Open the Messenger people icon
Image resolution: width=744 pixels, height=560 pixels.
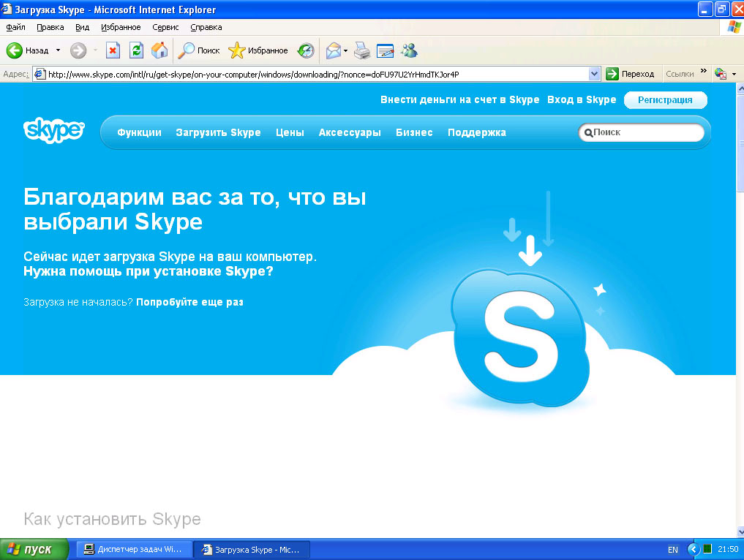[x=408, y=50]
